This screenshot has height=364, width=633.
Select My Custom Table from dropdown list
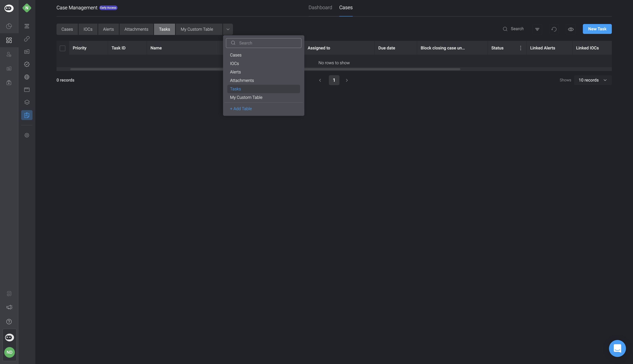click(246, 97)
